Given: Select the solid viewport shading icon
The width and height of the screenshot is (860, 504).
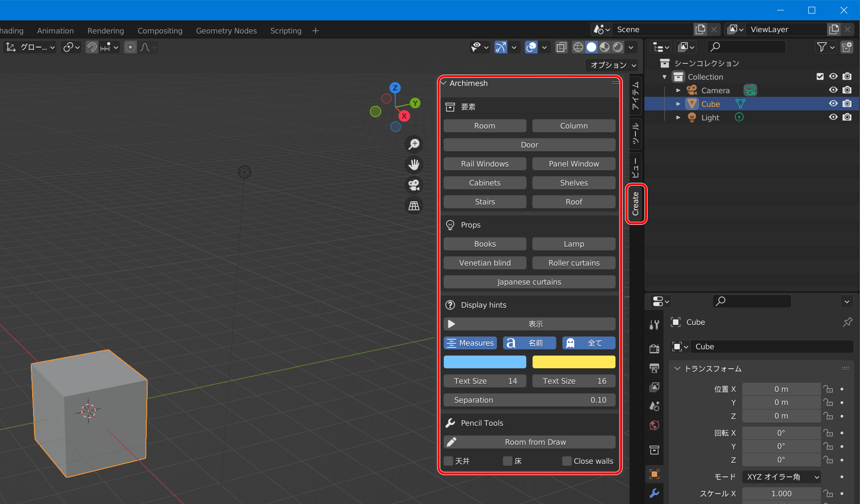Looking at the screenshot, I should [x=591, y=47].
